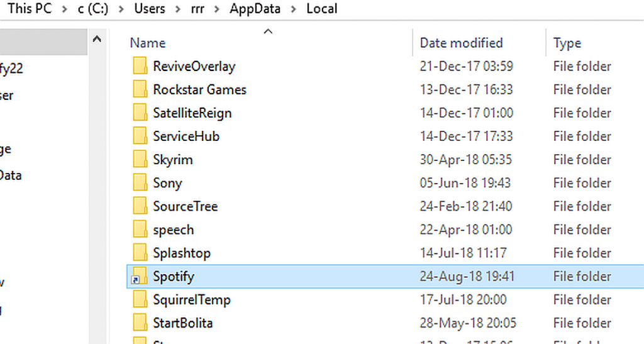Click the ReviveOverlay folder icon
Image resolution: width=644 pixels, height=344 pixels.
140,67
